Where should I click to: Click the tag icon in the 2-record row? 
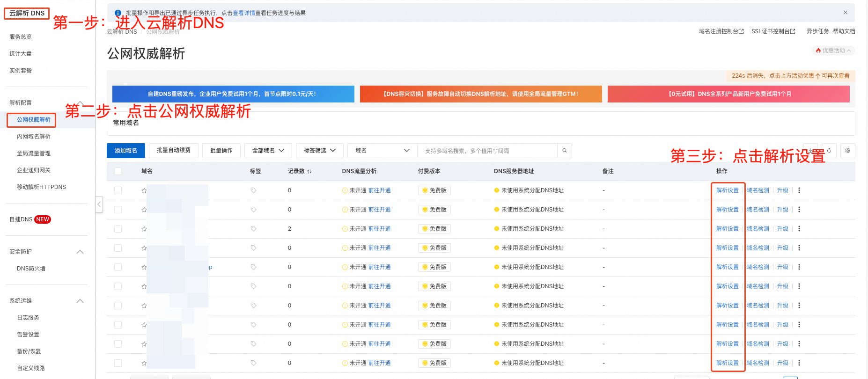point(253,229)
